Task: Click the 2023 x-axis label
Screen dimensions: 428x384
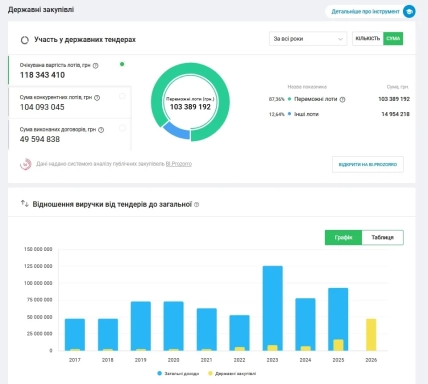Action: [272, 360]
